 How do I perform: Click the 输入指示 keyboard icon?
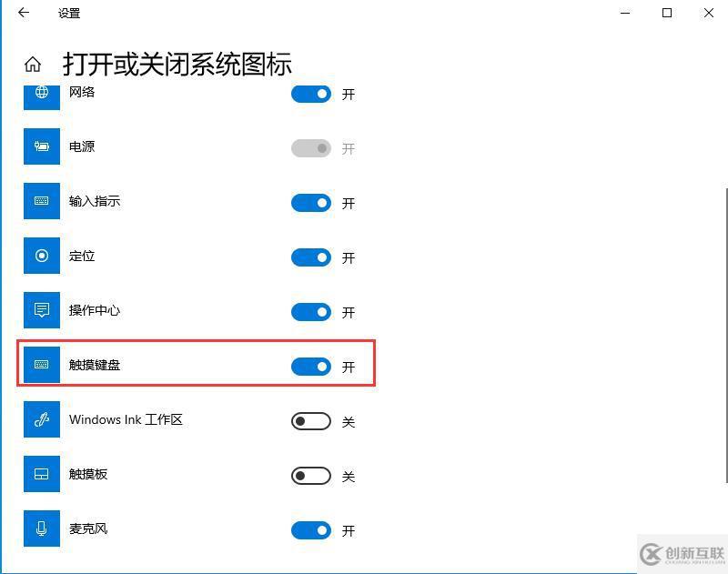(42, 201)
